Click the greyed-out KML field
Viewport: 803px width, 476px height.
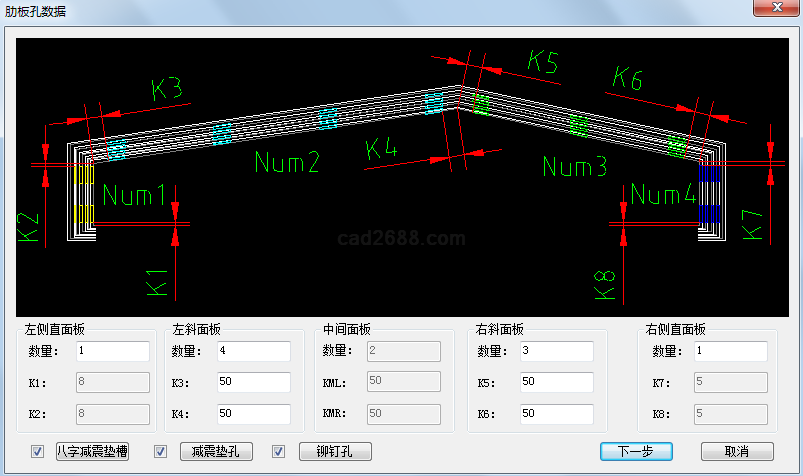point(404,382)
